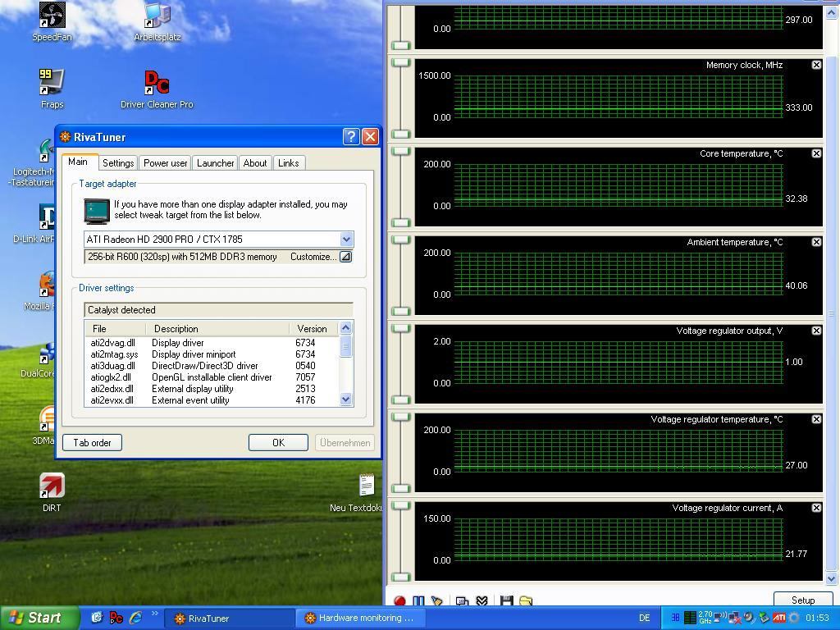The image size is (840, 630).
Task: Open the DiRT game shortcut
Action: (x=52, y=492)
